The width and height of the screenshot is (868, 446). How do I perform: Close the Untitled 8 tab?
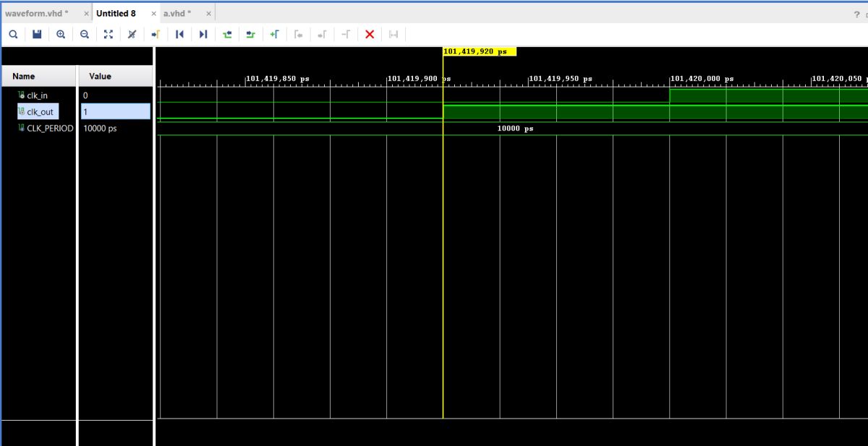pyautogui.click(x=154, y=14)
